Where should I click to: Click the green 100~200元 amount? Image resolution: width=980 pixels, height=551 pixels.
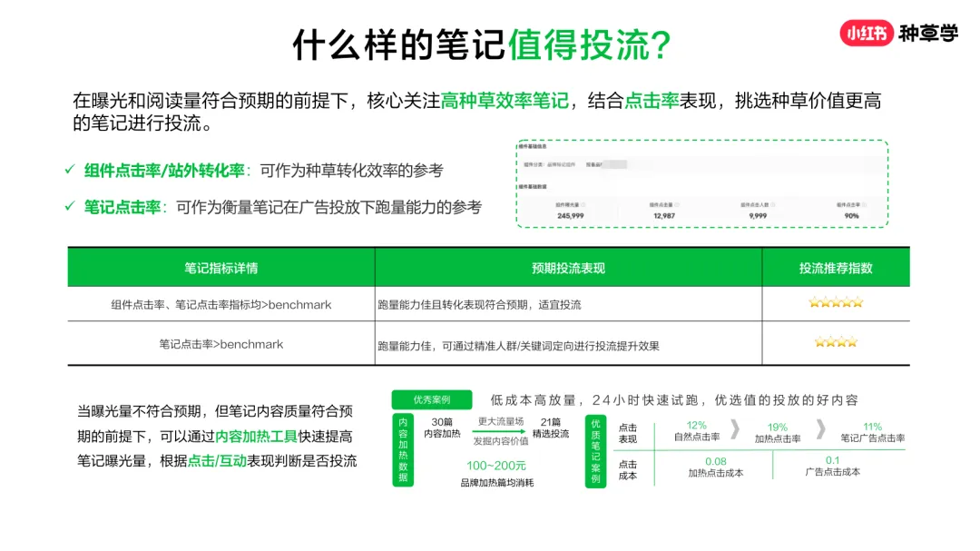click(x=496, y=466)
